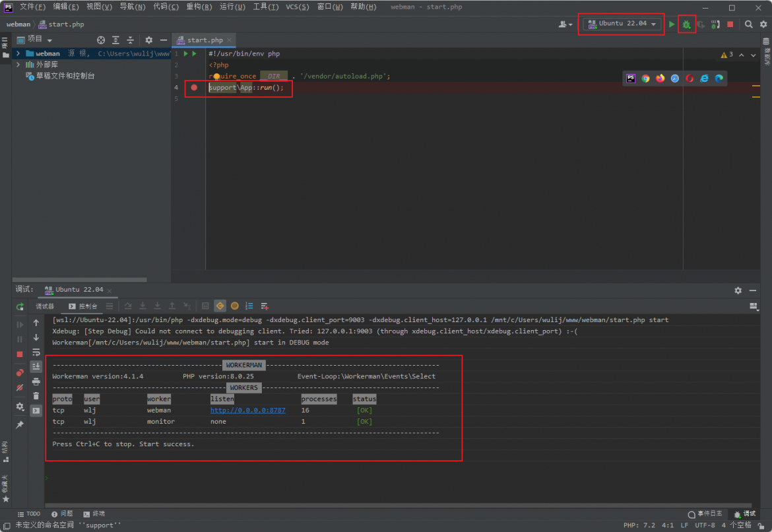Run with coverage from the main toolbar
772x532 pixels.
click(701, 24)
